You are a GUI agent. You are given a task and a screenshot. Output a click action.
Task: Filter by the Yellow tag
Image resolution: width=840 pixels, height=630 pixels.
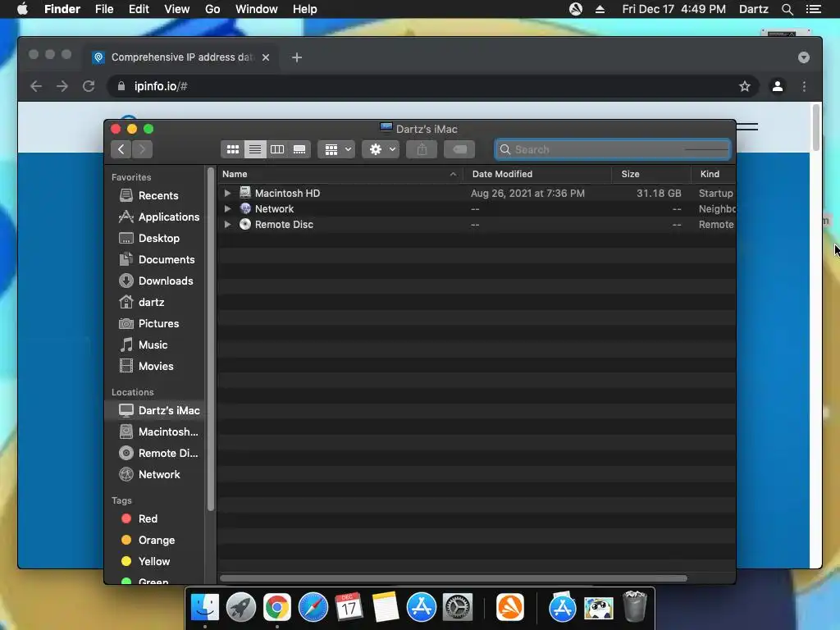tap(155, 562)
